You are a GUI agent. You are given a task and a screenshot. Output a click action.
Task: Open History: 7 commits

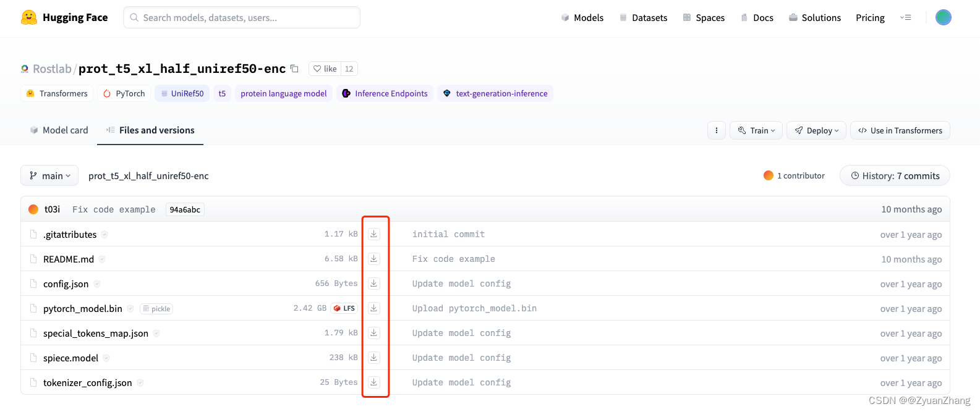pos(895,175)
